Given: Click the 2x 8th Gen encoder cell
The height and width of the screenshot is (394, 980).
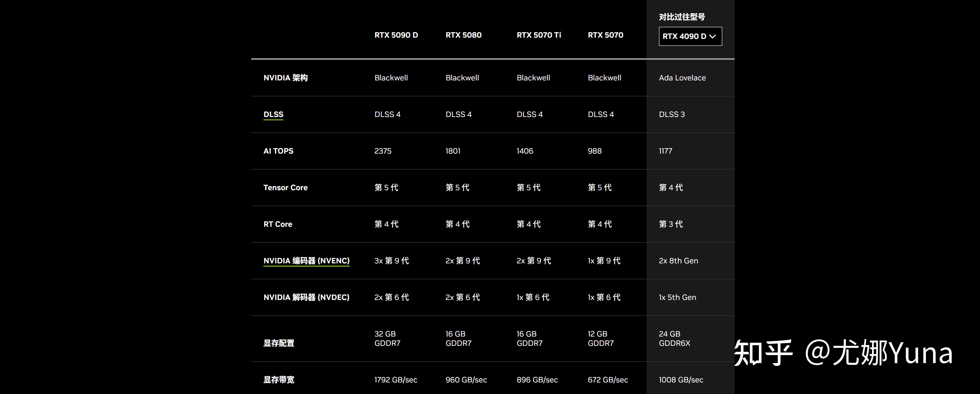Looking at the screenshot, I should pos(678,261).
